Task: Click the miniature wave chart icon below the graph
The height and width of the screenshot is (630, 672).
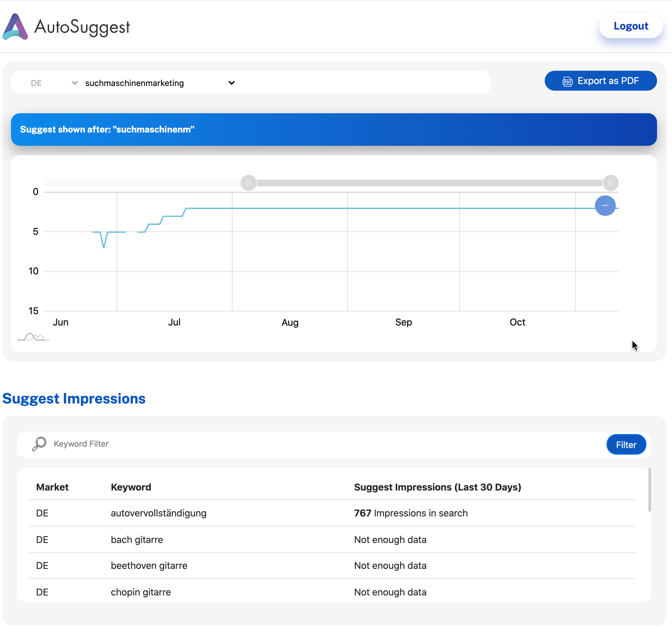Action: coord(33,337)
